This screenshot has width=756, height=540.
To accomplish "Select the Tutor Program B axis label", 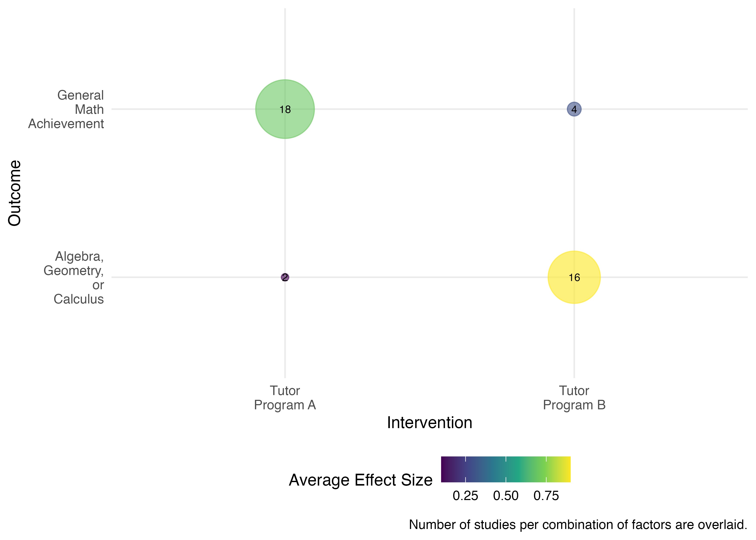I will tap(574, 398).
